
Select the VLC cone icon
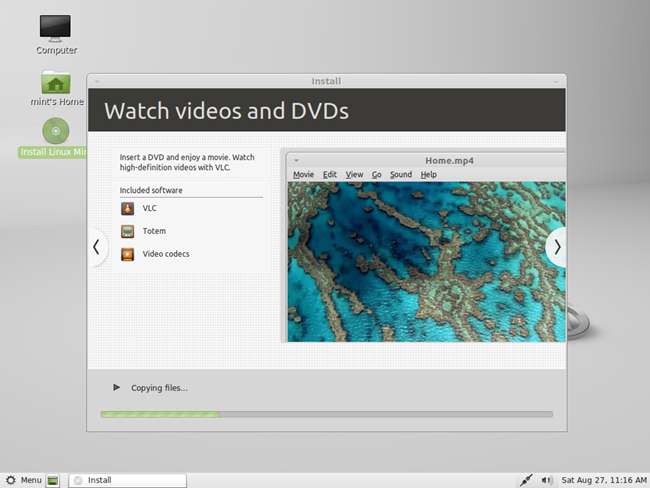[x=127, y=208]
